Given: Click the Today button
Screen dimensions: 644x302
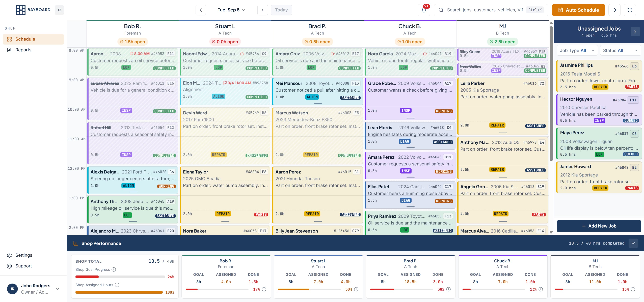Looking at the screenshot, I should point(281,10).
